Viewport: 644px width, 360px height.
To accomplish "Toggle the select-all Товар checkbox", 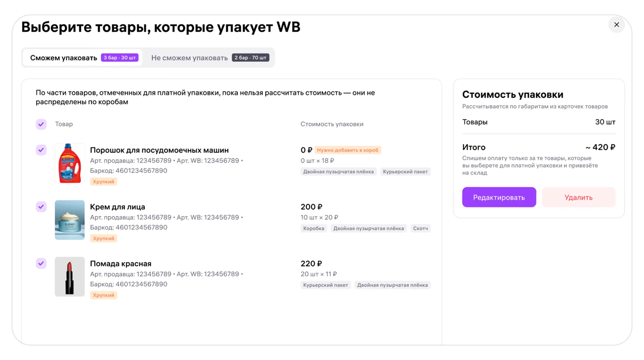I will coord(41,124).
